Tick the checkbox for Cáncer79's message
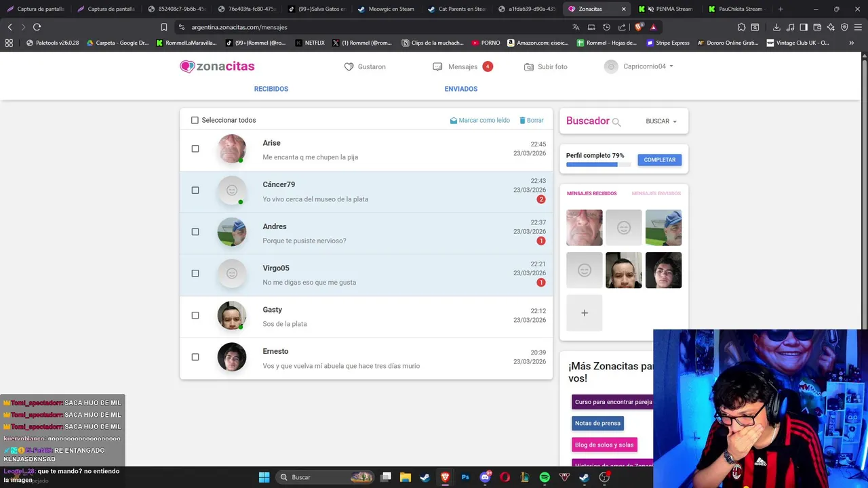Image resolution: width=868 pixels, height=488 pixels. click(x=195, y=190)
